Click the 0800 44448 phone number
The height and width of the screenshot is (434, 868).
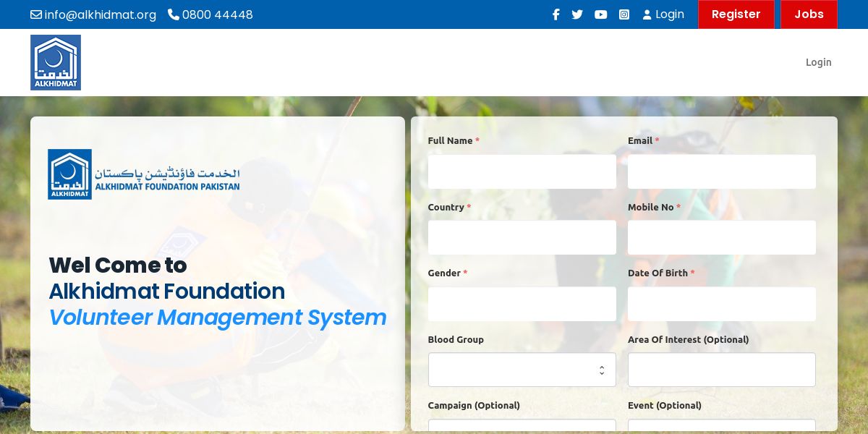point(218,14)
